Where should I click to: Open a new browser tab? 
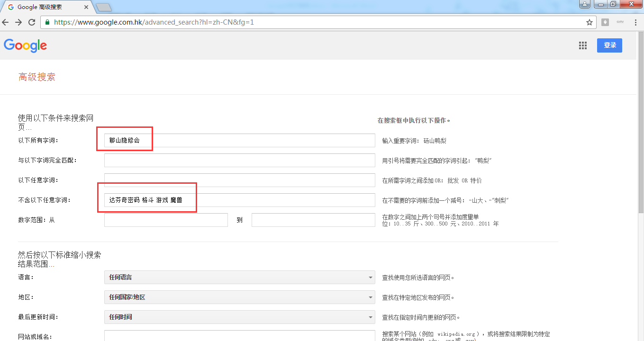(x=103, y=7)
